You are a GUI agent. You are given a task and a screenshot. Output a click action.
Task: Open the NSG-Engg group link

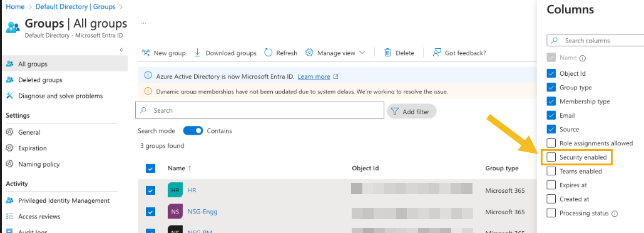pyautogui.click(x=203, y=212)
